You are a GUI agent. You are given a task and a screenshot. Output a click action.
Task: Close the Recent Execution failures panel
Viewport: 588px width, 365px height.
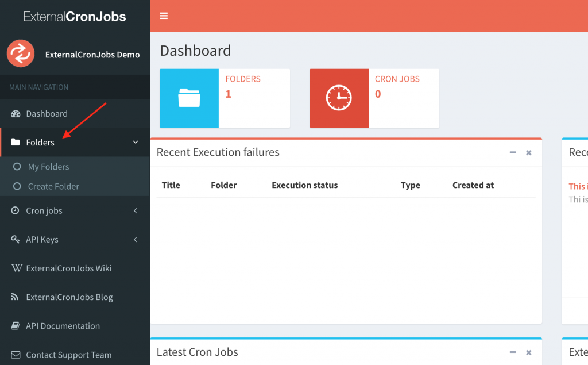[529, 152]
